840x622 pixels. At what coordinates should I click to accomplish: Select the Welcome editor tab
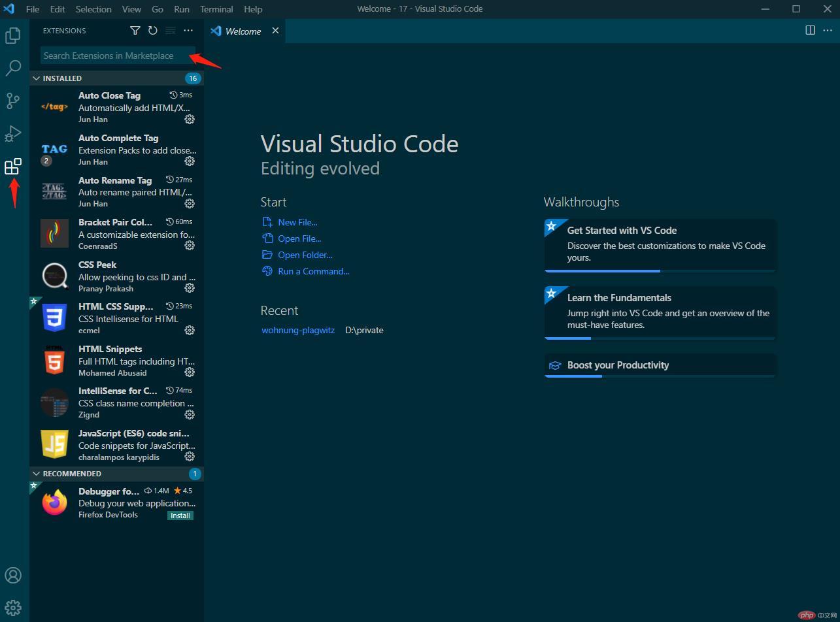click(244, 31)
